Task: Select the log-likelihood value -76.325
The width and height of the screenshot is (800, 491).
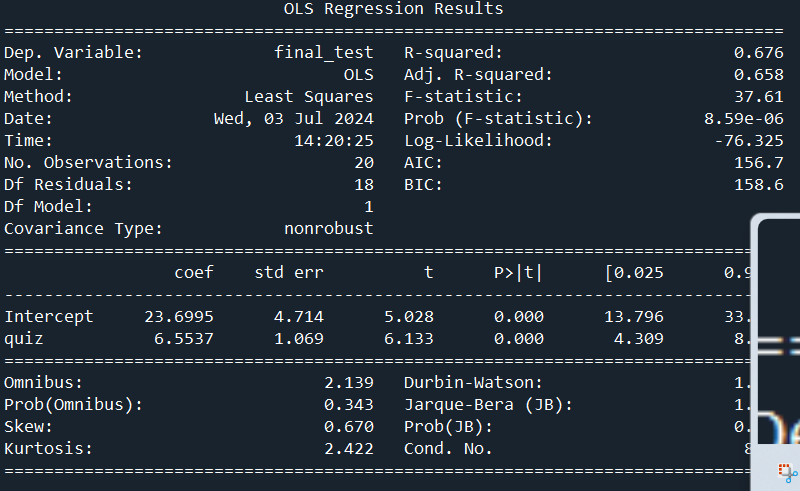Action: coord(749,140)
